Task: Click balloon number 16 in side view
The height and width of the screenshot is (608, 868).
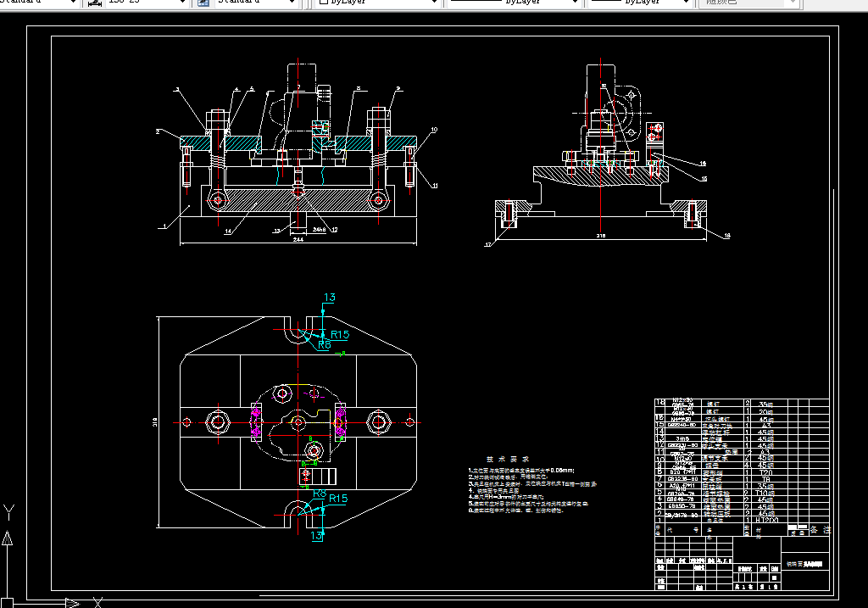Action: click(x=703, y=164)
